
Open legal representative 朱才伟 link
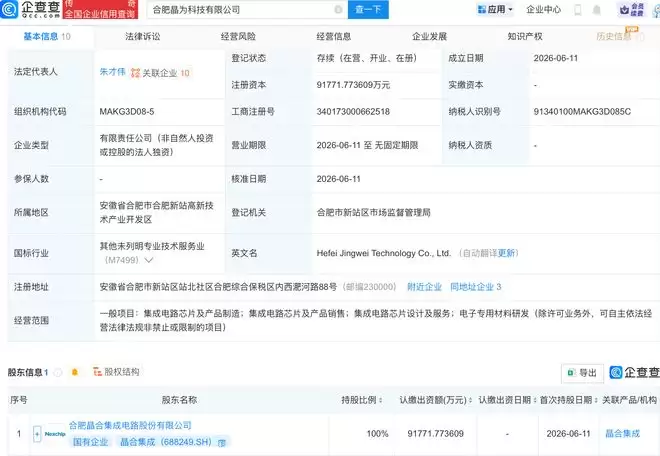coord(112,72)
